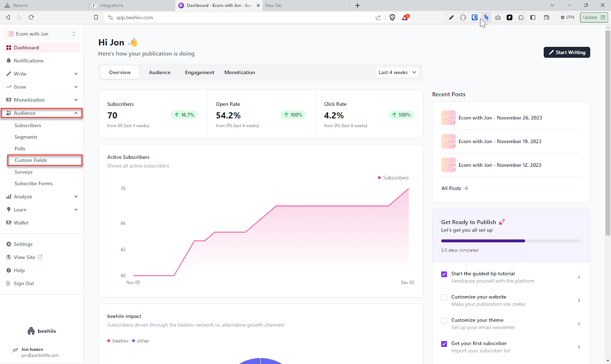Click the Analyze bar chart icon
Image resolution: width=611 pixels, height=364 pixels.
coord(8,196)
